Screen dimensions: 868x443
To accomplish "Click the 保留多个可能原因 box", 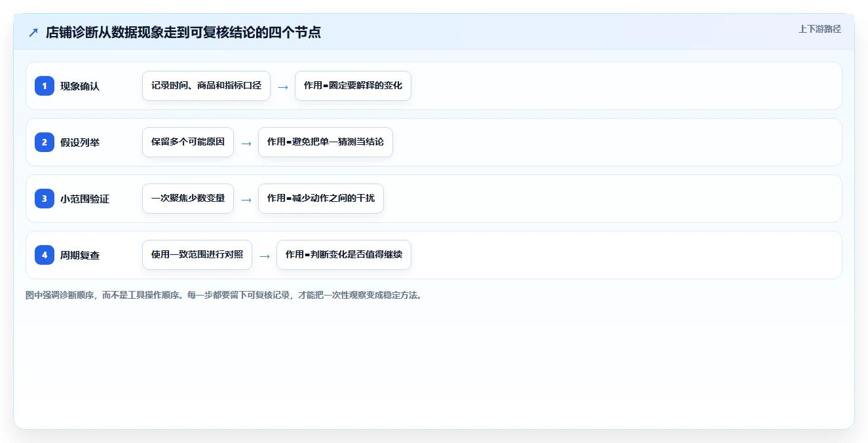I will [188, 142].
